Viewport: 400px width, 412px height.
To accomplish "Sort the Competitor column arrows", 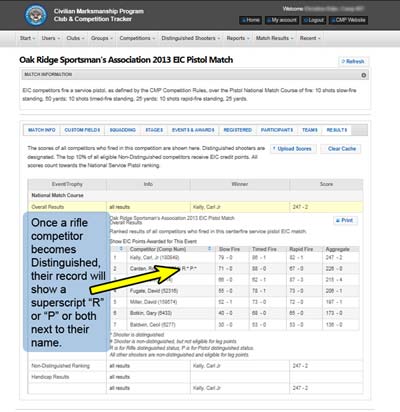I will click(210, 249).
